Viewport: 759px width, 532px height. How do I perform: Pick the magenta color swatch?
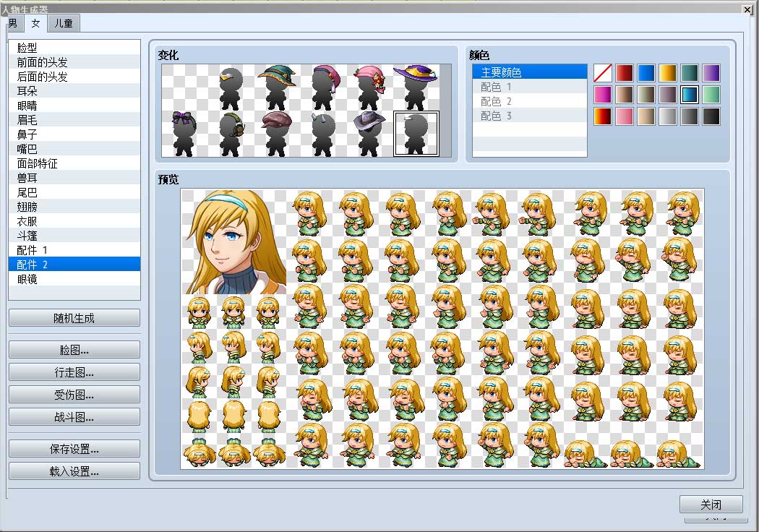[603, 95]
